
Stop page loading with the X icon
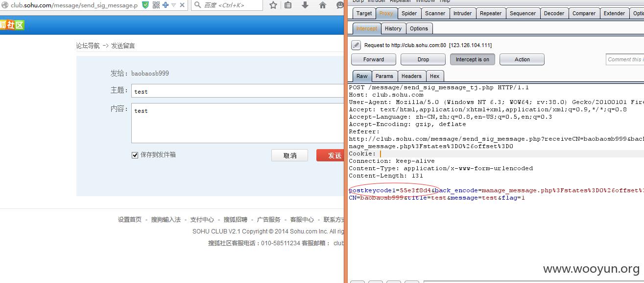click(x=182, y=5)
